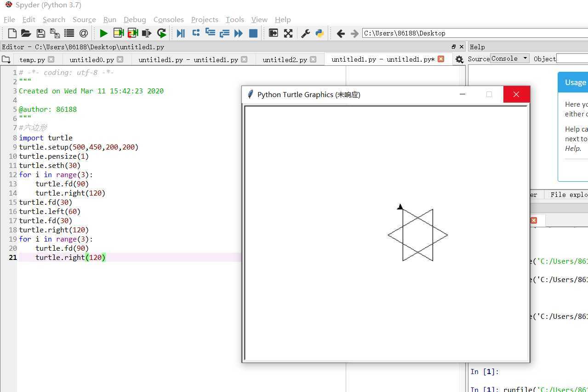The image size is (588, 392).
Task: Open the View menu
Action: pos(259,19)
